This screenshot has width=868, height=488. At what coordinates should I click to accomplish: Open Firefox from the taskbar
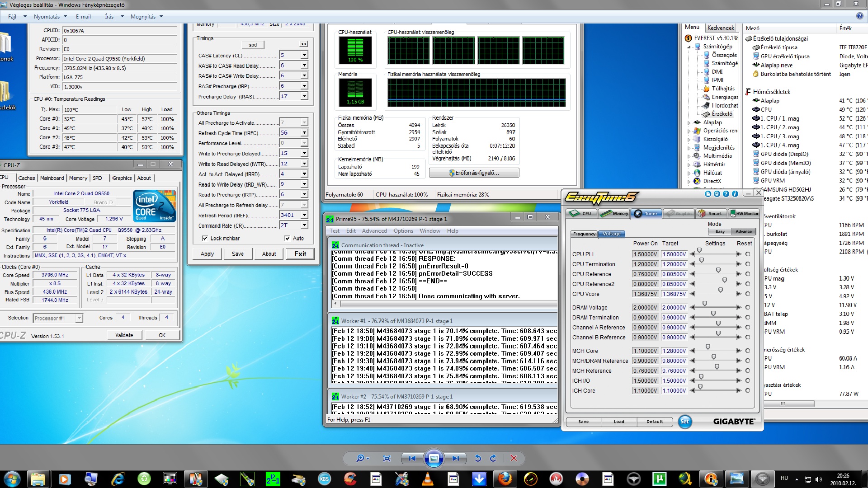coord(505,479)
